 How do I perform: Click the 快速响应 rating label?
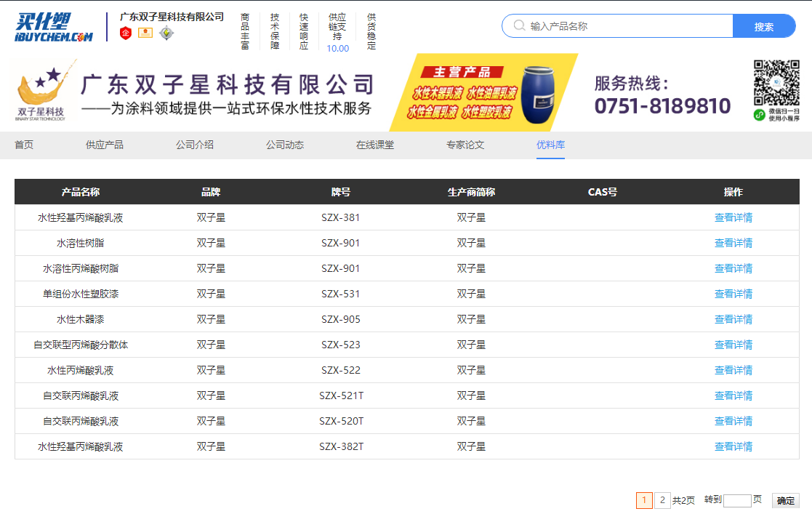(304, 31)
